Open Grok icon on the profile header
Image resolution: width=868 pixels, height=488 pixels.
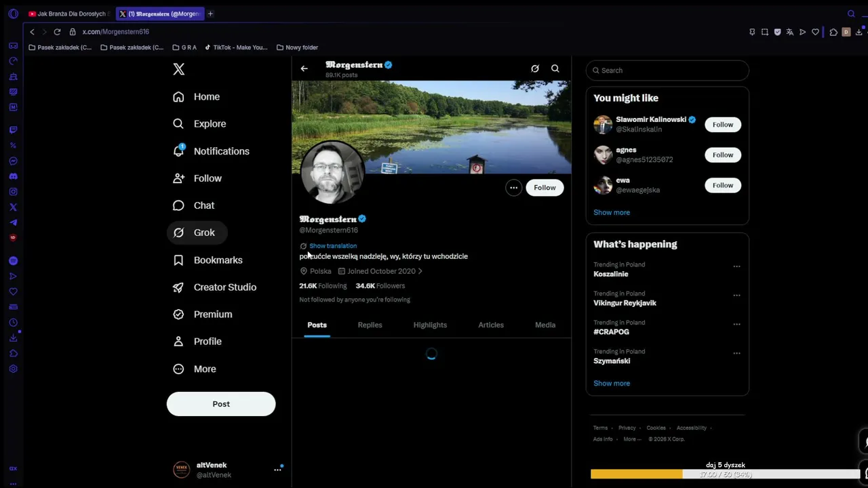[535, 68]
